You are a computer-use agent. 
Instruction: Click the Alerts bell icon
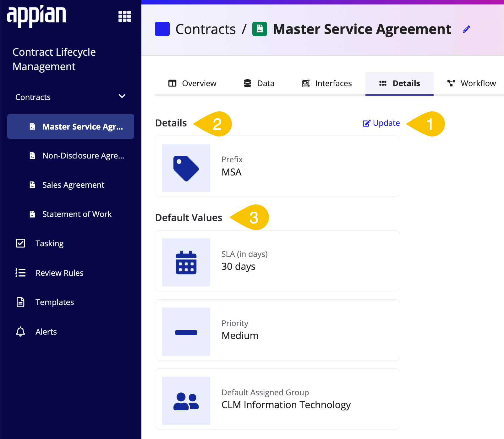[20, 331]
